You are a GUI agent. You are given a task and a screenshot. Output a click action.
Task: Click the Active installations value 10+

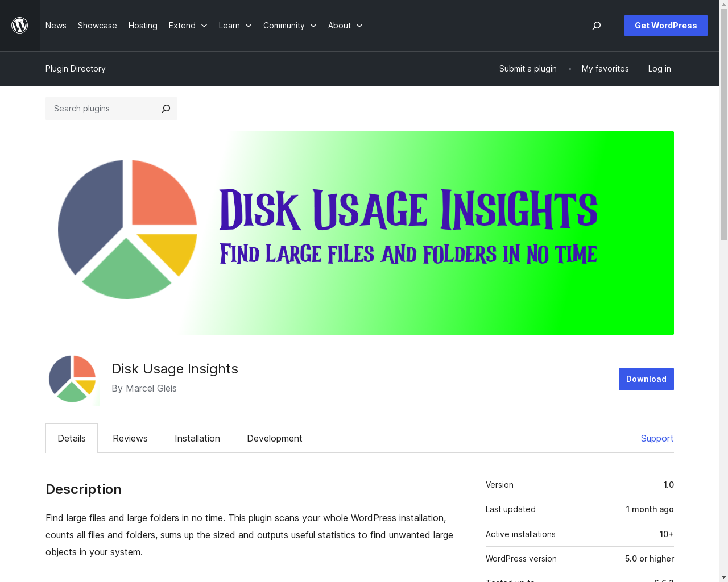(667, 534)
